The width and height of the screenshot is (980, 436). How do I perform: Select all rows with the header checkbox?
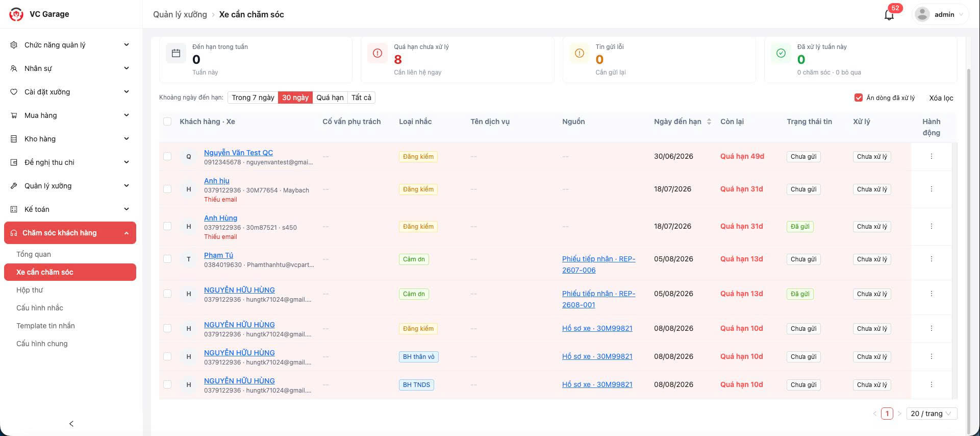click(x=167, y=122)
